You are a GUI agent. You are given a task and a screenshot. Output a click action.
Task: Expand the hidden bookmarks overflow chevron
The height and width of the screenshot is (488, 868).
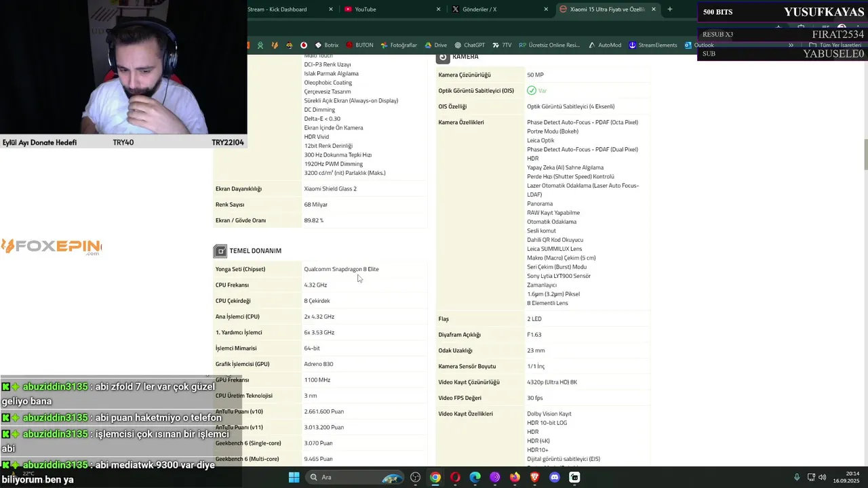(x=791, y=45)
